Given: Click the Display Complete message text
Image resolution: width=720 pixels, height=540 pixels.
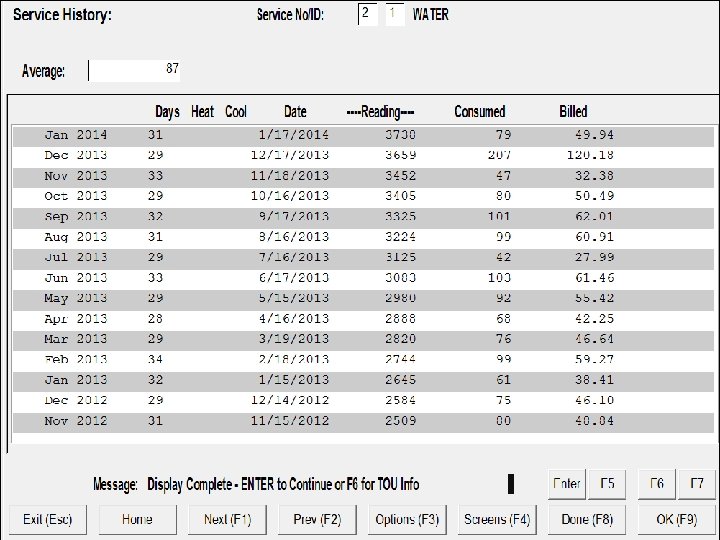Looking at the screenshot, I should tap(283, 484).
